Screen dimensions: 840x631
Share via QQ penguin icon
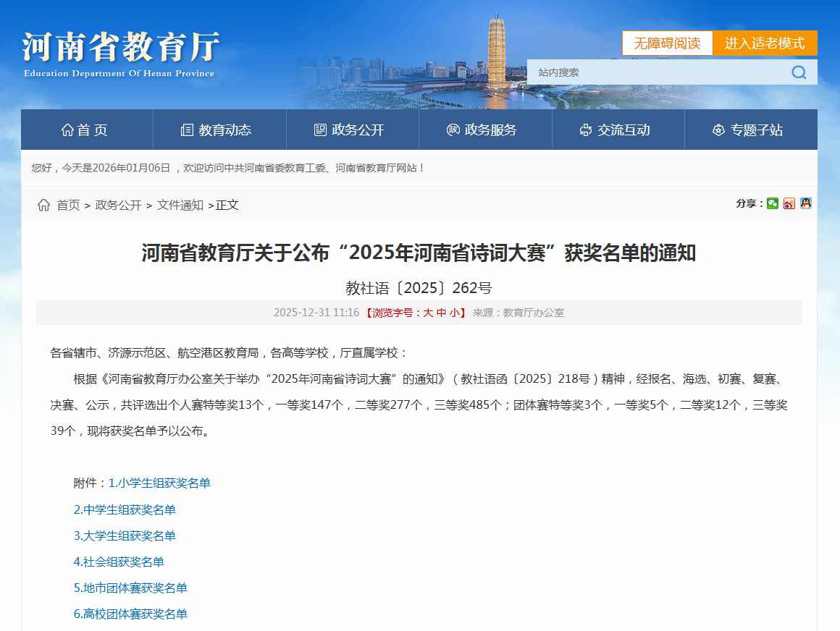pyautogui.click(x=805, y=204)
